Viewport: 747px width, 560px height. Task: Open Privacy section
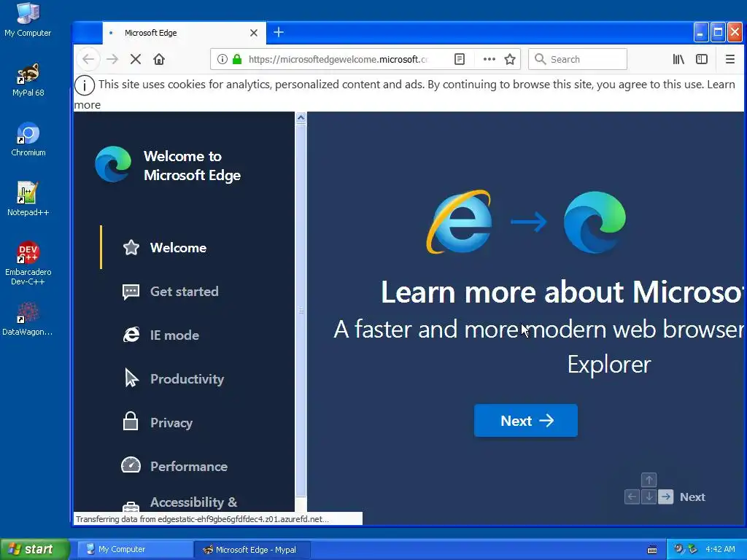coord(171,423)
